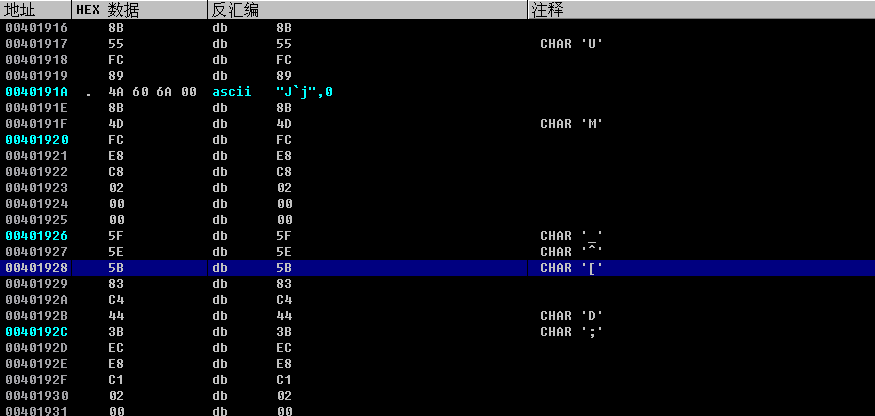Viewport: 875px width, 416px height.
Task: Click disassembly db 55
Action: (252, 44)
